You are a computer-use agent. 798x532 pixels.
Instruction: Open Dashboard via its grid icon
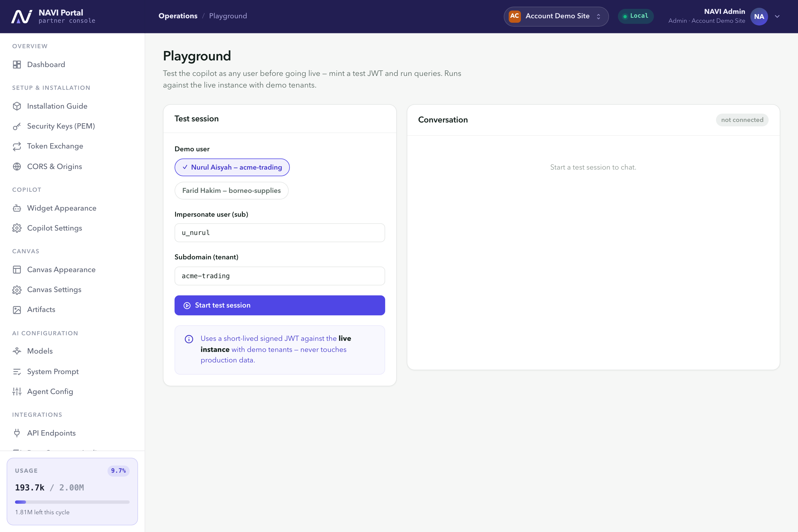(17, 65)
